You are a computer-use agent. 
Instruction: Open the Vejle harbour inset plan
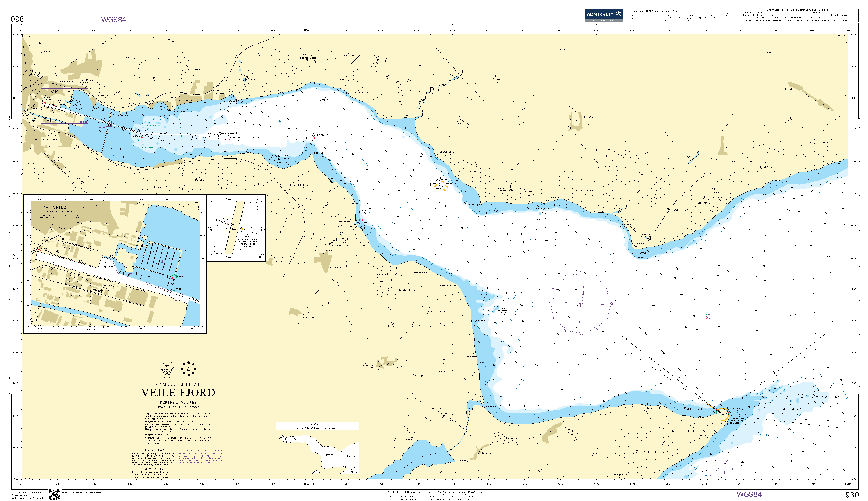pos(115,264)
